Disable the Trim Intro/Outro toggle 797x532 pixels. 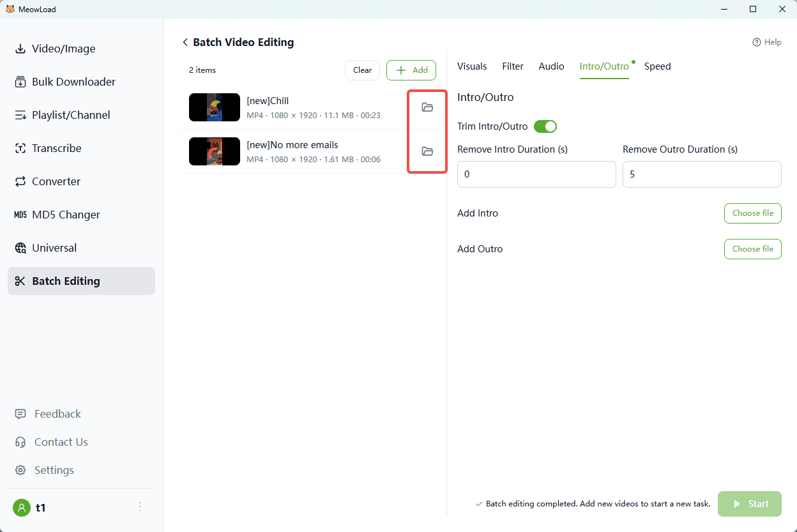pos(545,126)
